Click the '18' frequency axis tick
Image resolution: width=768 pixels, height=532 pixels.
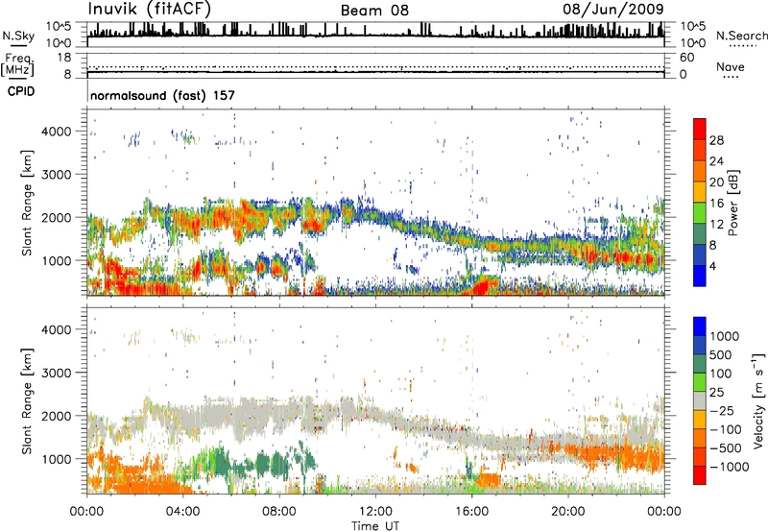(x=64, y=58)
